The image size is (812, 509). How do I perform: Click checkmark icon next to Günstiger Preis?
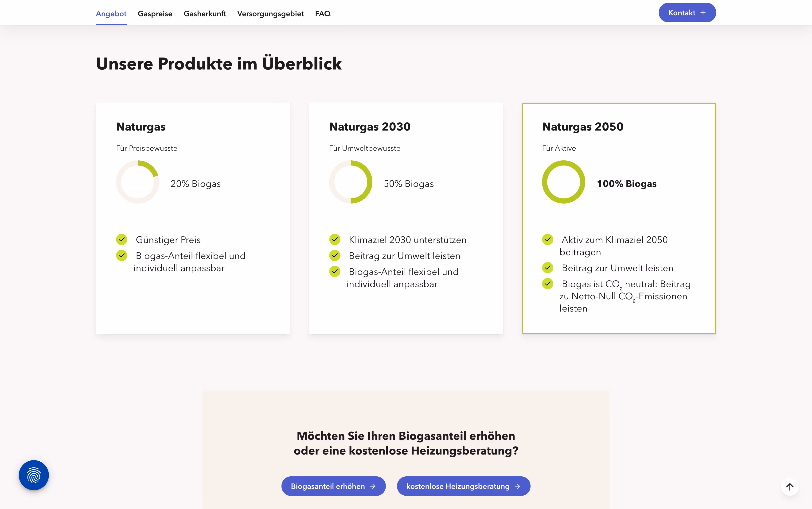(121, 239)
